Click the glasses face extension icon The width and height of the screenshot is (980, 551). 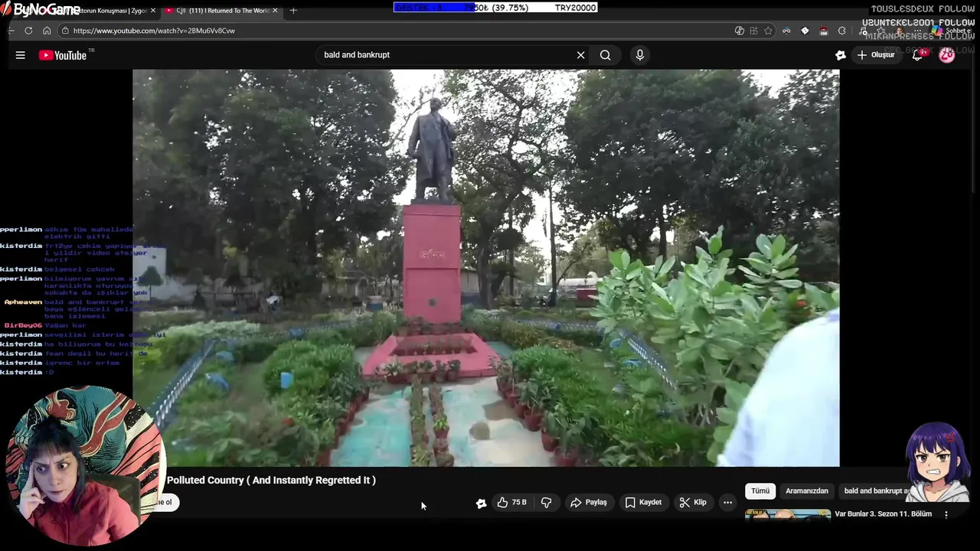pyautogui.click(x=786, y=31)
